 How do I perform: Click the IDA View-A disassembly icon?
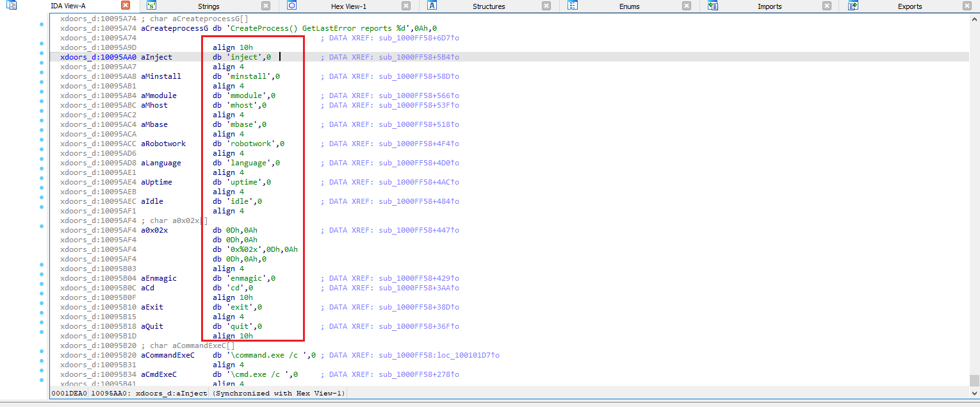click(x=12, y=6)
